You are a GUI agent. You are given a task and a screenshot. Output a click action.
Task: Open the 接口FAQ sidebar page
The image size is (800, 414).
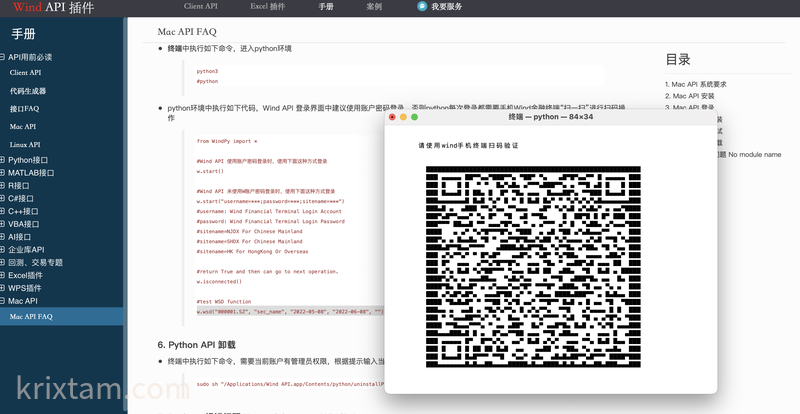pos(24,109)
